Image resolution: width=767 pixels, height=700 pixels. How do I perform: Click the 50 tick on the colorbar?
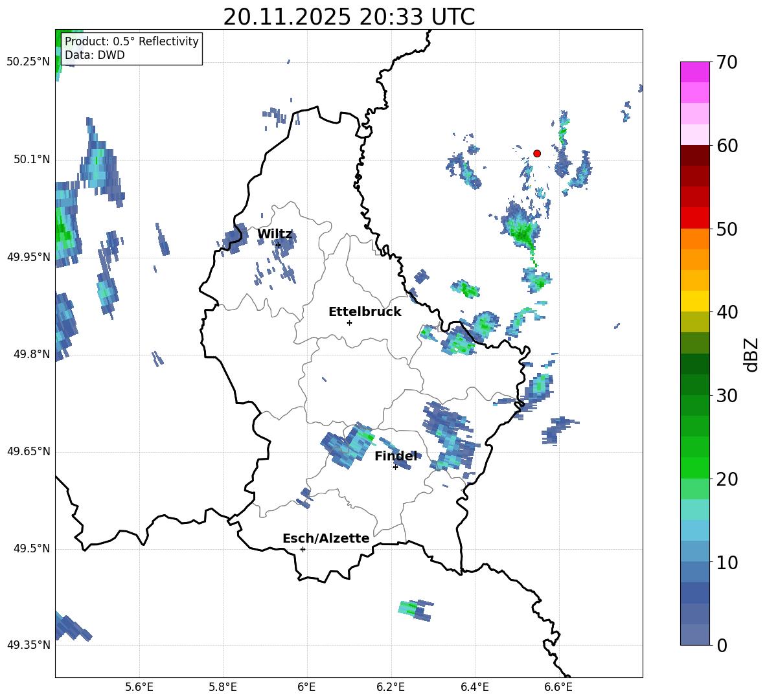[x=727, y=229]
